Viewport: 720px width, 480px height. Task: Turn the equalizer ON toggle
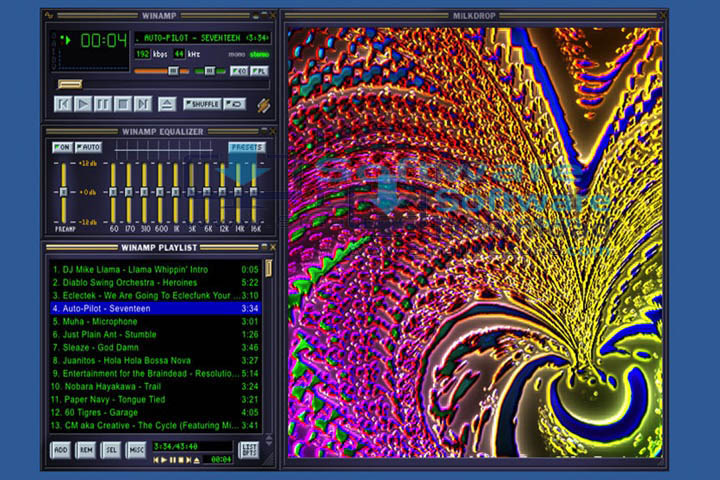(62, 147)
